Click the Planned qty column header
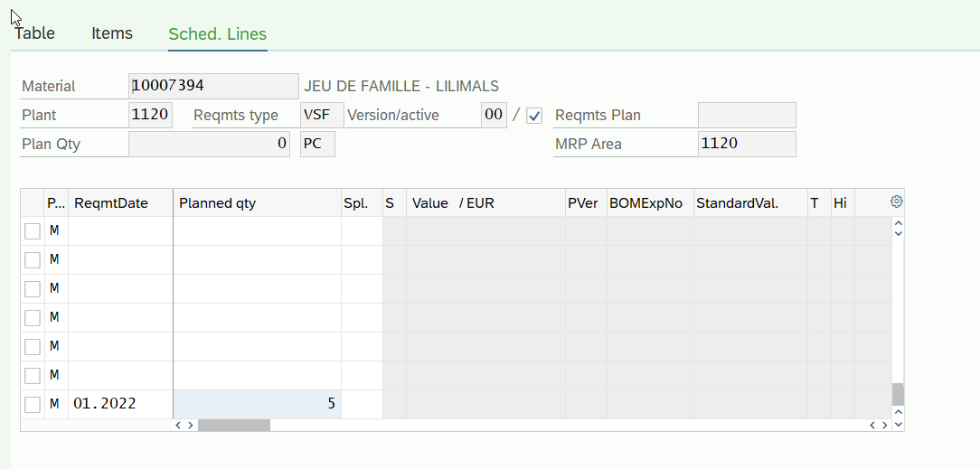 pyautogui.click(x=257, y=203)
